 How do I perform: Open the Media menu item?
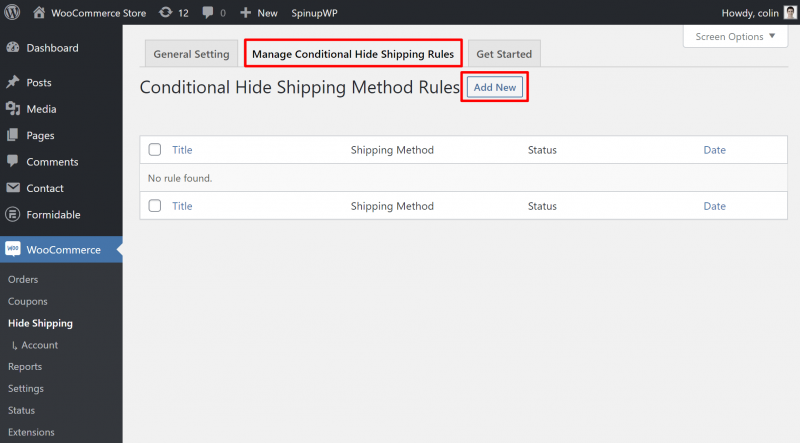coord(41,109)
